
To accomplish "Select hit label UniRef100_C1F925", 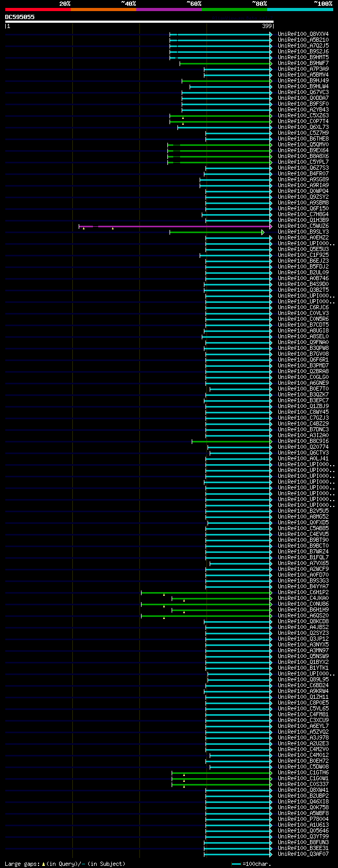I will click(x=303, y=255).
